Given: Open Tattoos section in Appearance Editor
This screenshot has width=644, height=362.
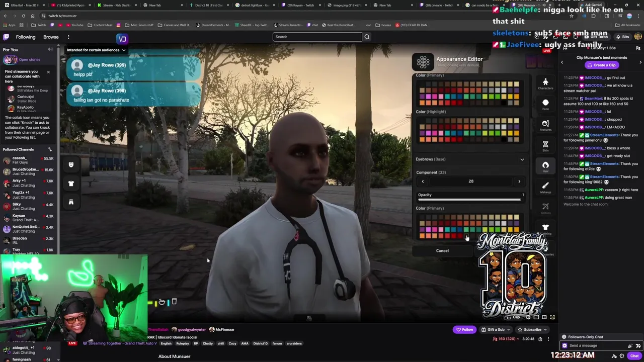Looking at the screenshot, I should coord(545,208).
